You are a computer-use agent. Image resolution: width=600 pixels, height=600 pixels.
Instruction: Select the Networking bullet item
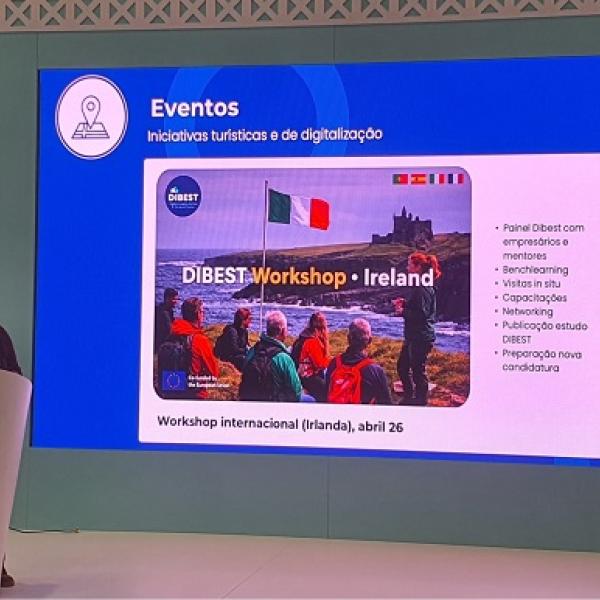click(x=531, y=312)
